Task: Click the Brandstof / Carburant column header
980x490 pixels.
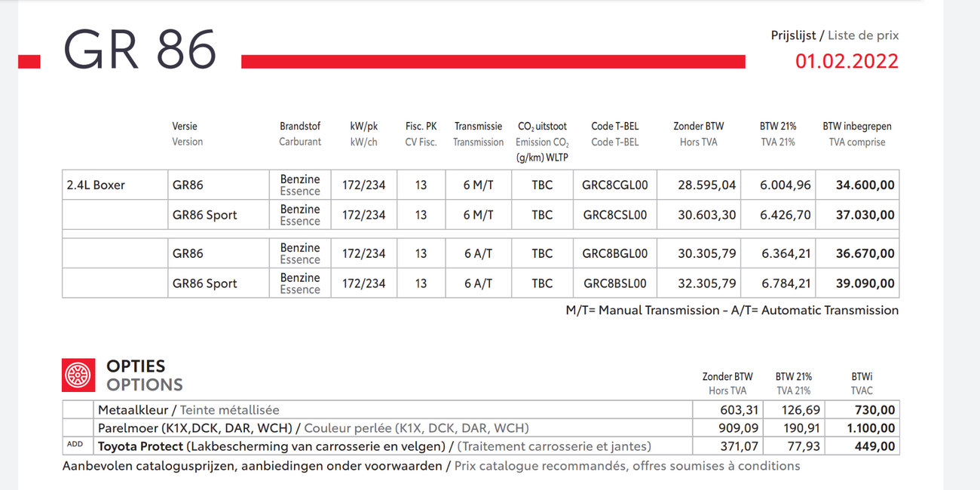Action: click(300, 134)
